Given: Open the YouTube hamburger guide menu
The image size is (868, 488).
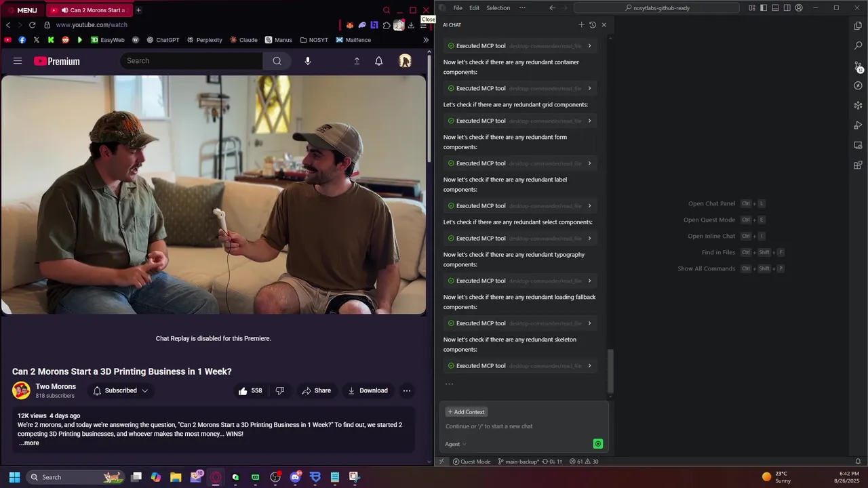Looking at the screenshot, I should (18, 61).
